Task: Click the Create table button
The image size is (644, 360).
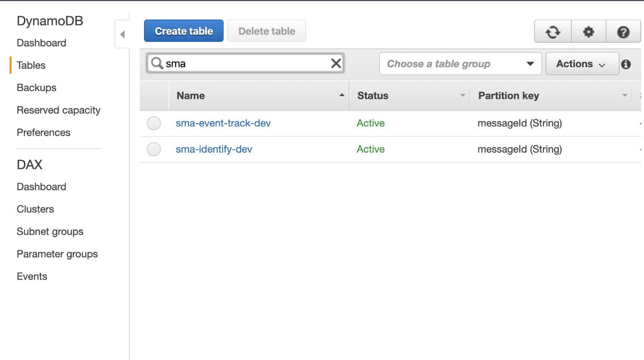Action: (184, 31)
